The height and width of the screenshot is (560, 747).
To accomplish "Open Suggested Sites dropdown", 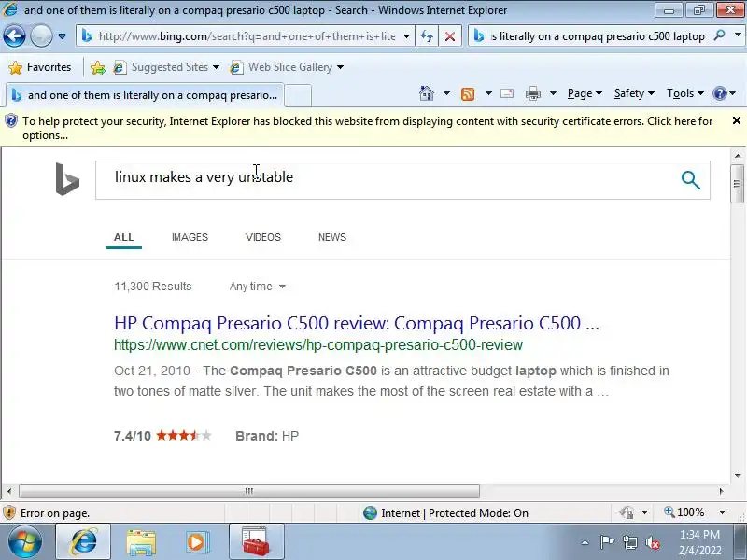I will pos(166,67).
